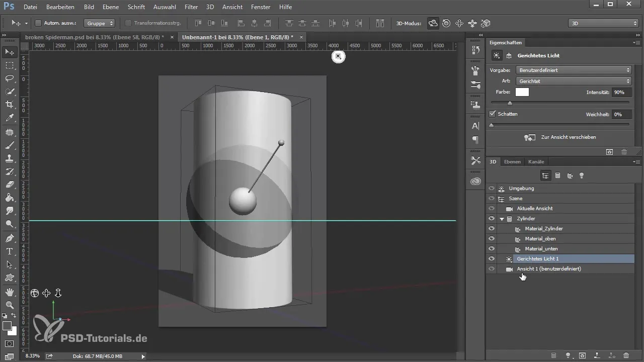Toggle visibility of Material_Zylinder

tap(492, 229)
